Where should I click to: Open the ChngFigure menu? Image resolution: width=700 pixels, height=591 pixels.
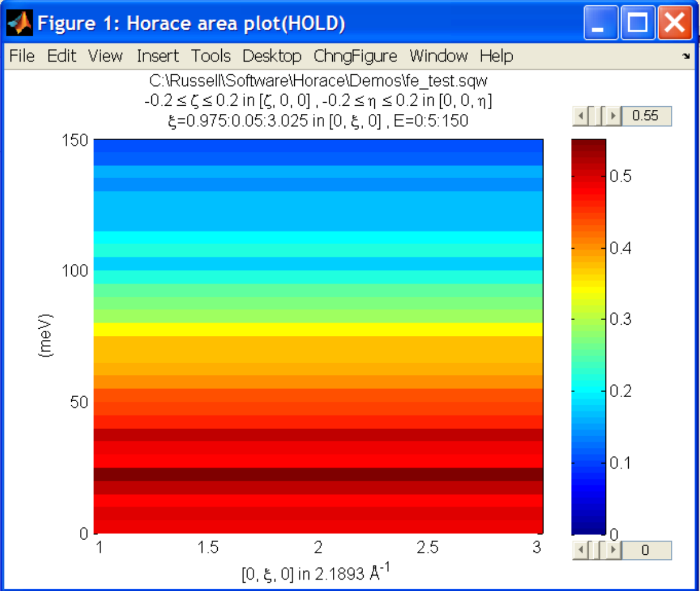pyautogui.click(x=355, y=56)
